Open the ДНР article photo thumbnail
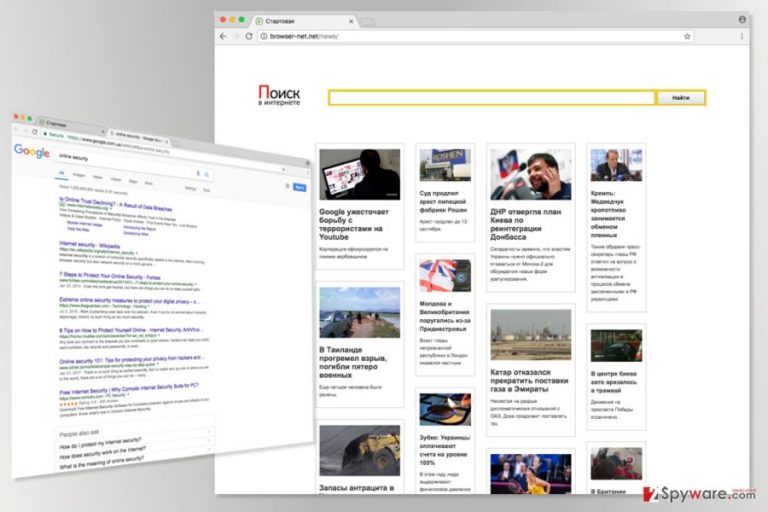Viewport: 768px width, 512px height. (x=530, y=174)
